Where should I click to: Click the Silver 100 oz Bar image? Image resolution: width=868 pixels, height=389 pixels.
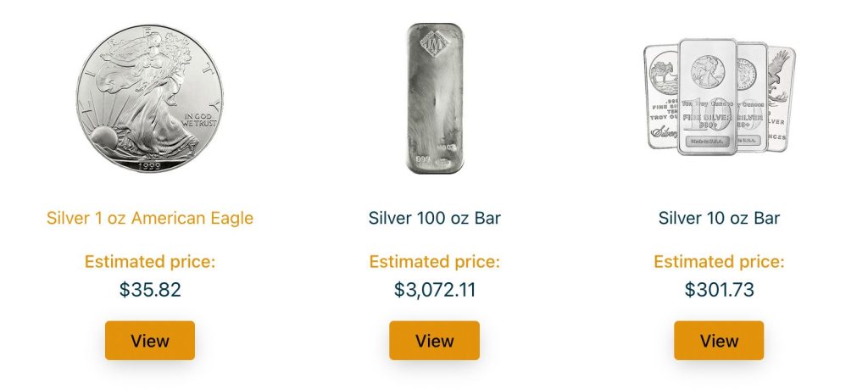click(434, 97)
